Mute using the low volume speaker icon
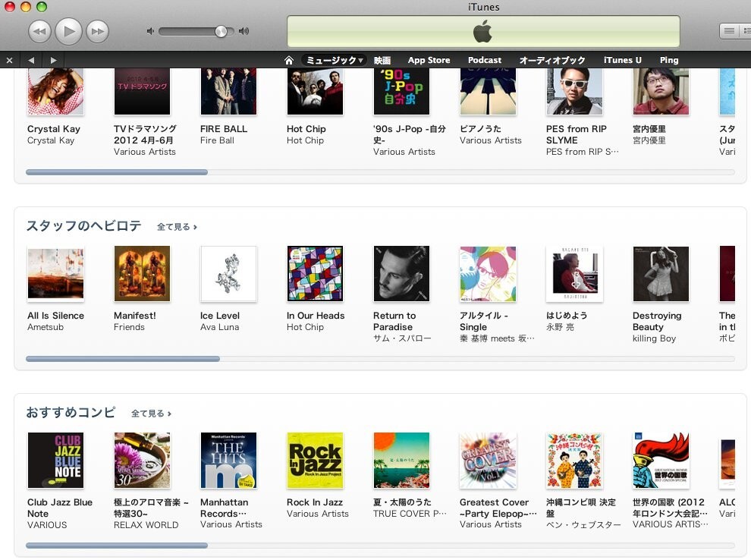Image resolution: width=751 pixels, height=560 pixels. 150,31
